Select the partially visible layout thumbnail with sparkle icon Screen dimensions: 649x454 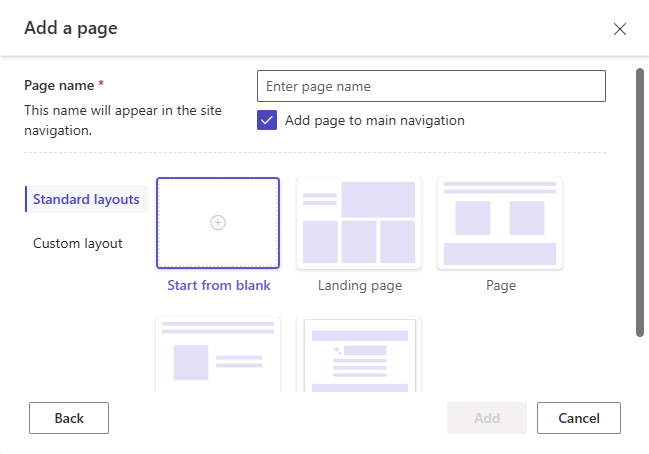click(359, 357)
